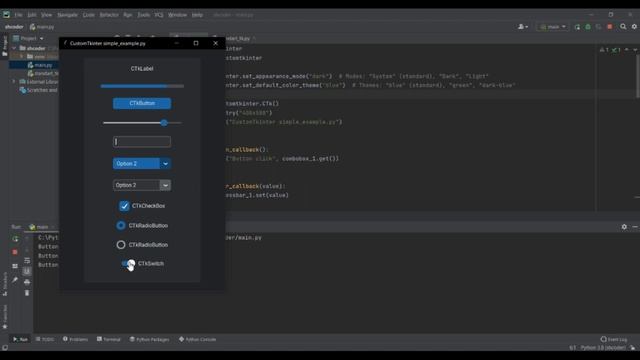
Task: Click main.py in the breadcrumb bar
Action: tap(42, 27)
